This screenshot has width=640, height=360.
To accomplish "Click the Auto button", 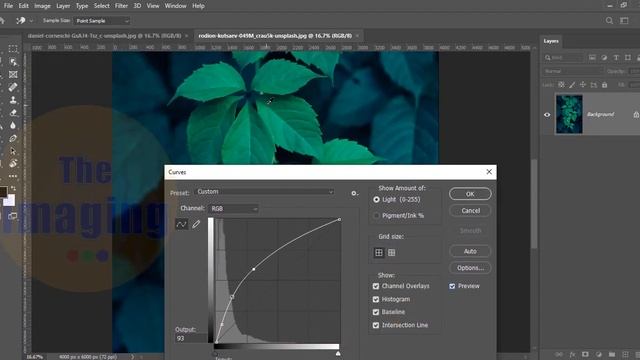I will pyautogui.click(x=470, y=251).
